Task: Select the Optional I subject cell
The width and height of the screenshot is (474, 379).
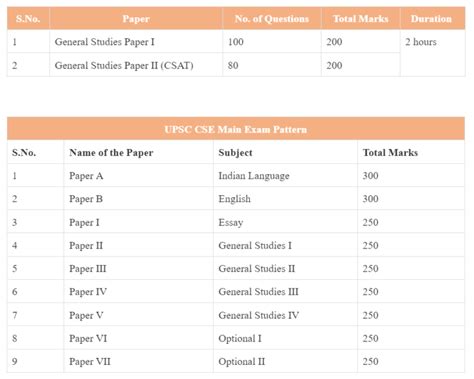Action: tap(285, 338)
